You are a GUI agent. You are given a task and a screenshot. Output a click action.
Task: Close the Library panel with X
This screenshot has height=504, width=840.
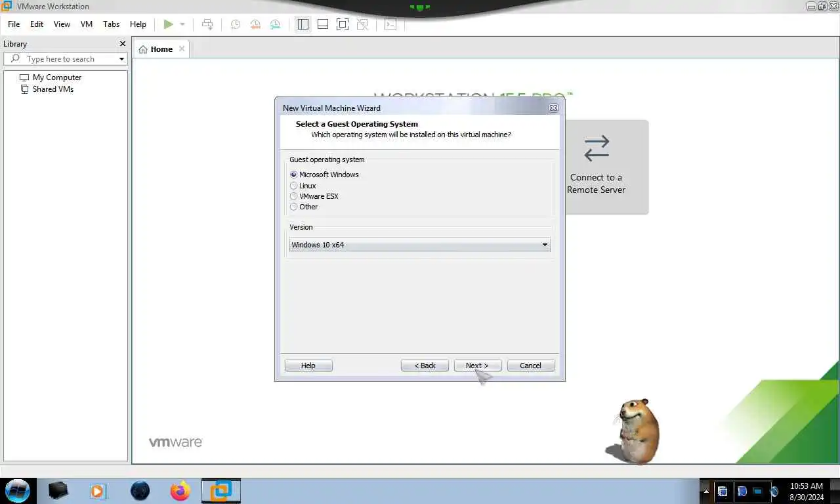122,44
